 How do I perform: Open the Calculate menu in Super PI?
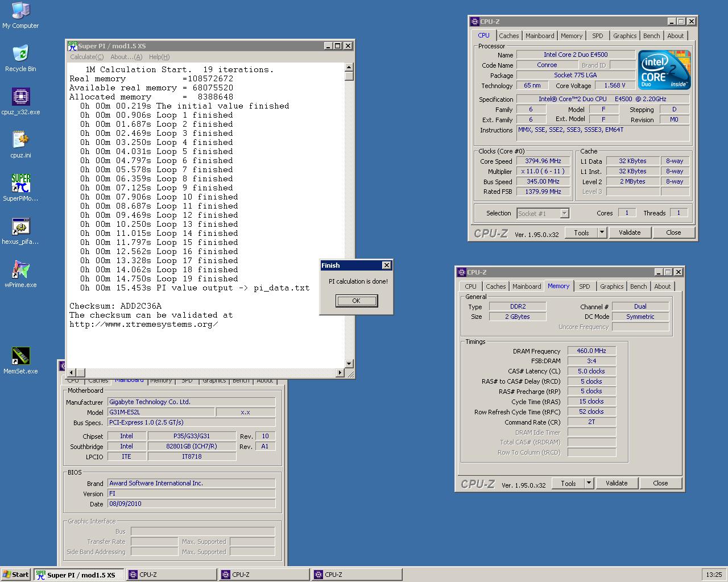[x=86, y=57]
